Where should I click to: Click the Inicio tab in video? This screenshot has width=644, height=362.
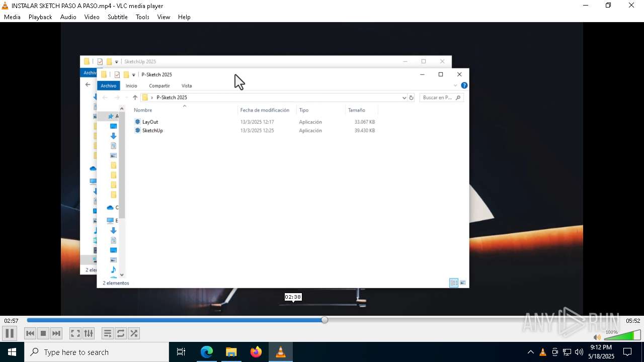(131, 85)
